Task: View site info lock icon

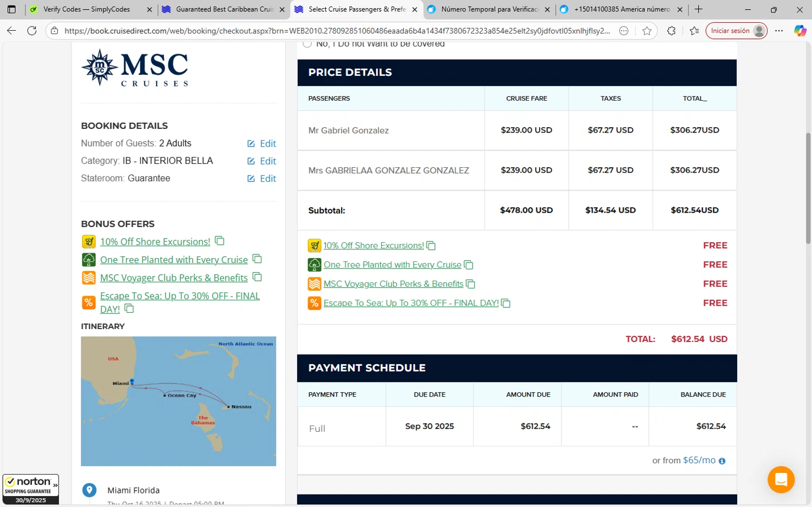Action: [54, 31]
